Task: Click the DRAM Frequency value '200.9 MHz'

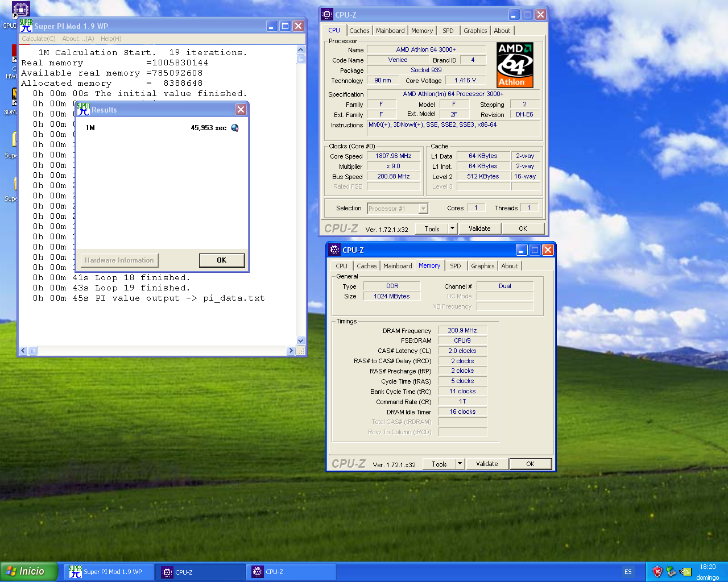Action: click(x=462, y=330)
